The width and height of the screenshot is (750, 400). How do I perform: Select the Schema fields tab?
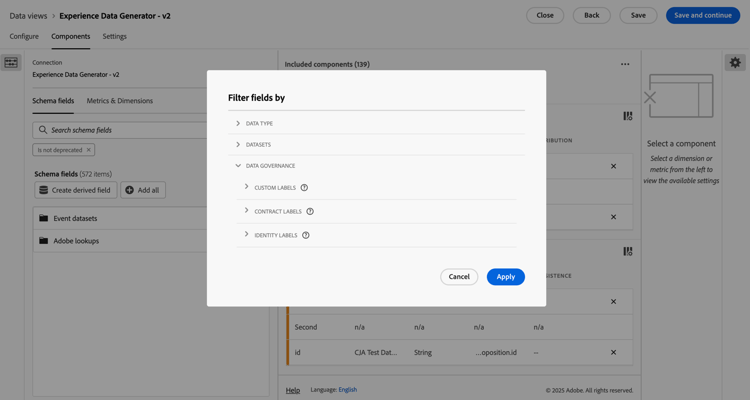pos(53,101)
